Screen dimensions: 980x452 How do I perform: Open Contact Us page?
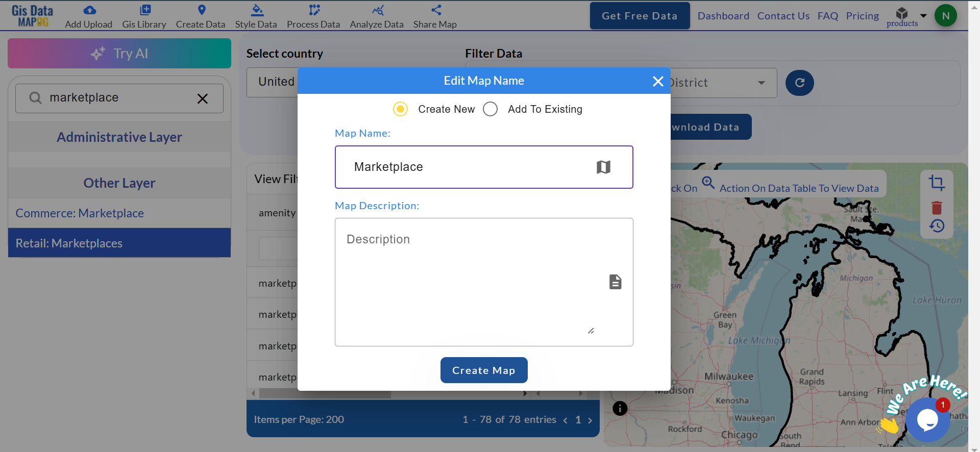point(783,16)
